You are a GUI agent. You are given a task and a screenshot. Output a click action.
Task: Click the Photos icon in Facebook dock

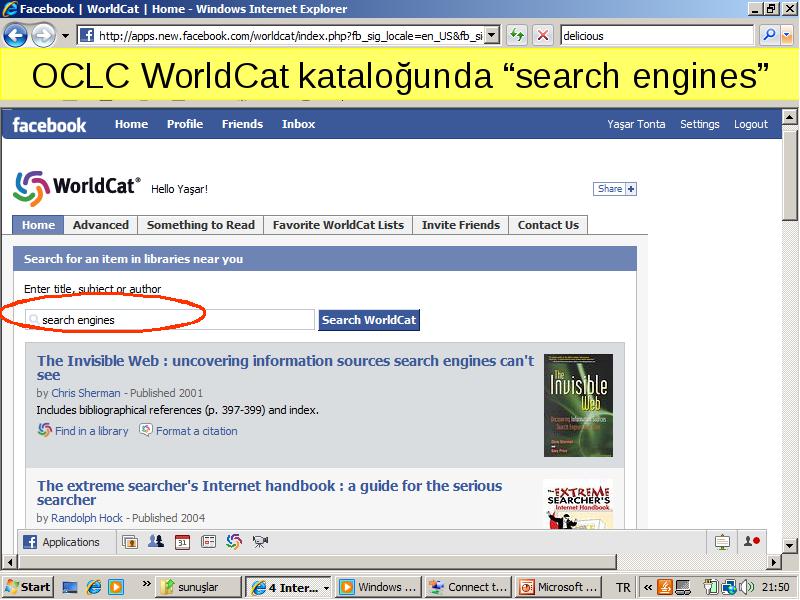pos(130,542)
